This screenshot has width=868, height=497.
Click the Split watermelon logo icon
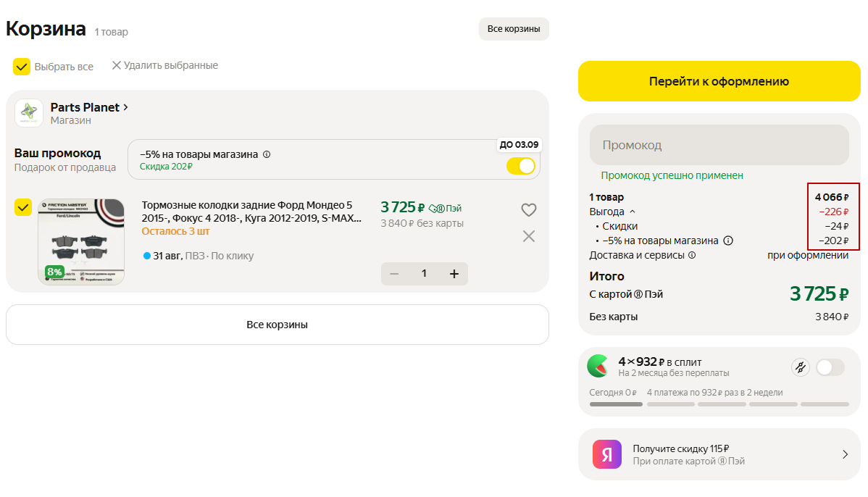(x=598, y=367)
